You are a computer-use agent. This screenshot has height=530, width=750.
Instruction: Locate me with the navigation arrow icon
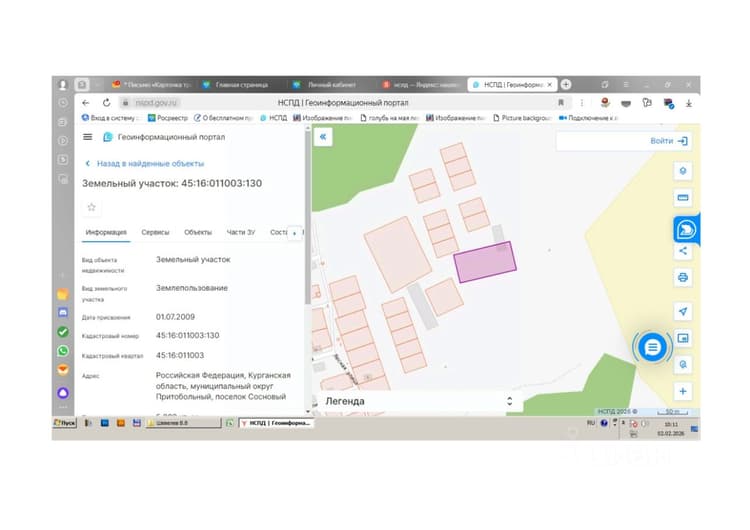coord(683,311)
